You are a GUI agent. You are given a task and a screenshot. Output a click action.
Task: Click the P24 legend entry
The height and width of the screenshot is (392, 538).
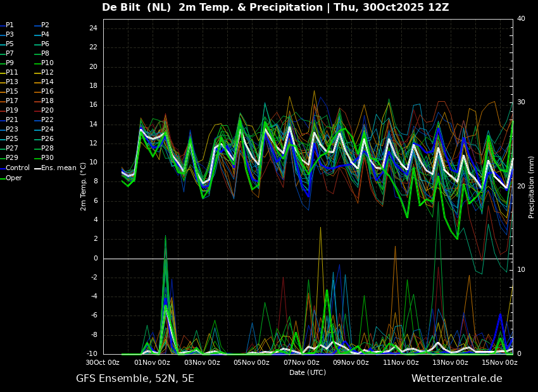coord(44,129)
